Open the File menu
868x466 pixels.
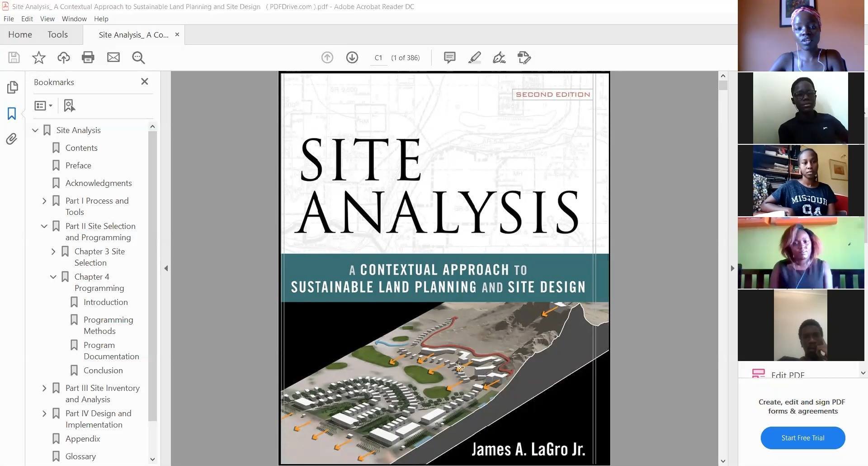(x=9, y=19)
